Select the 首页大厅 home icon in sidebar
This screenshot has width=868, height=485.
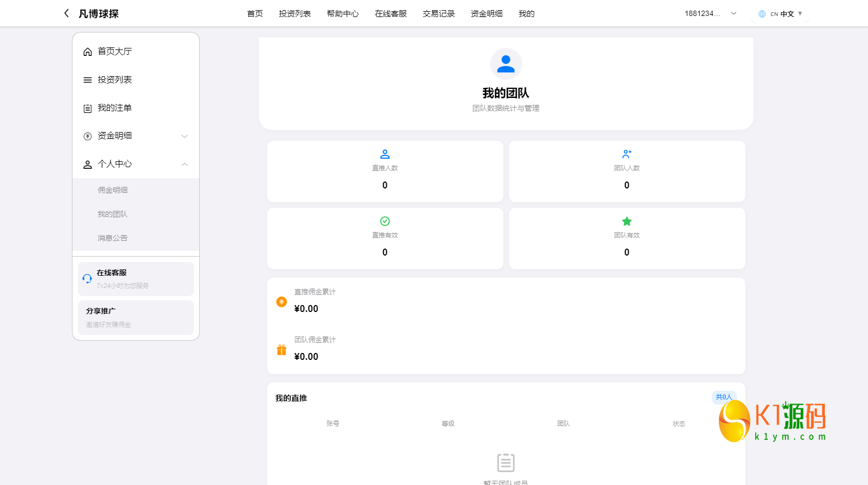(x=87, y=51)
